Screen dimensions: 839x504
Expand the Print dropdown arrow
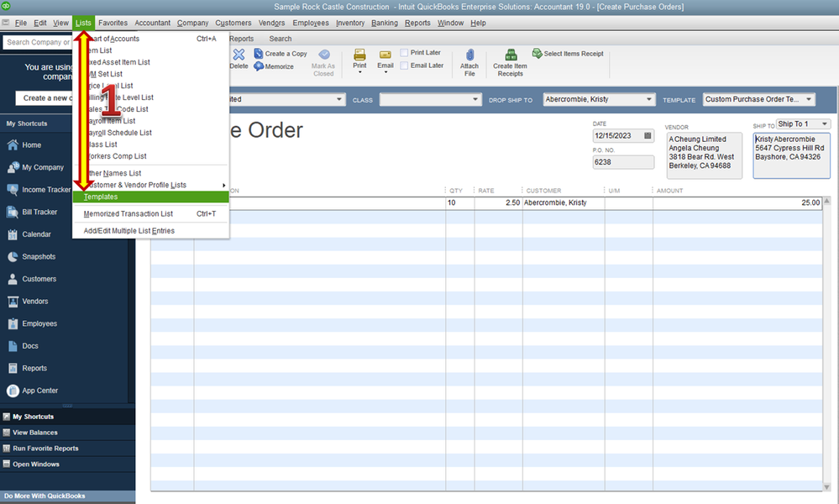pos(359,72)
